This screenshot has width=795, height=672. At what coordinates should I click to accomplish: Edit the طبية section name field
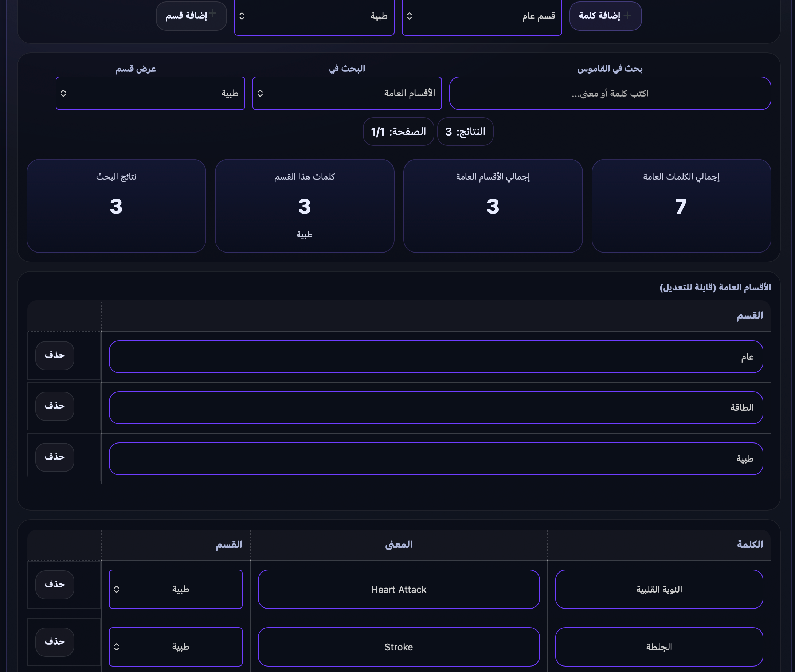[x=435, y=459]
